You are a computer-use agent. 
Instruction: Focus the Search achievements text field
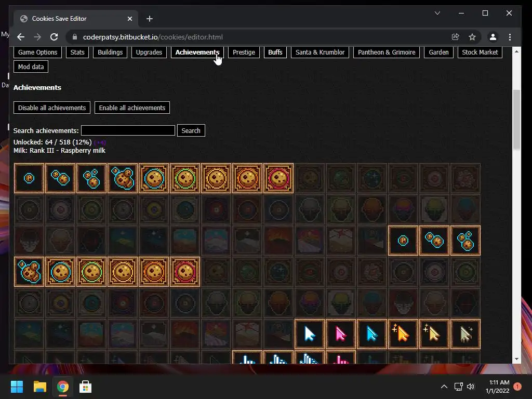click(x=128, y=130)
